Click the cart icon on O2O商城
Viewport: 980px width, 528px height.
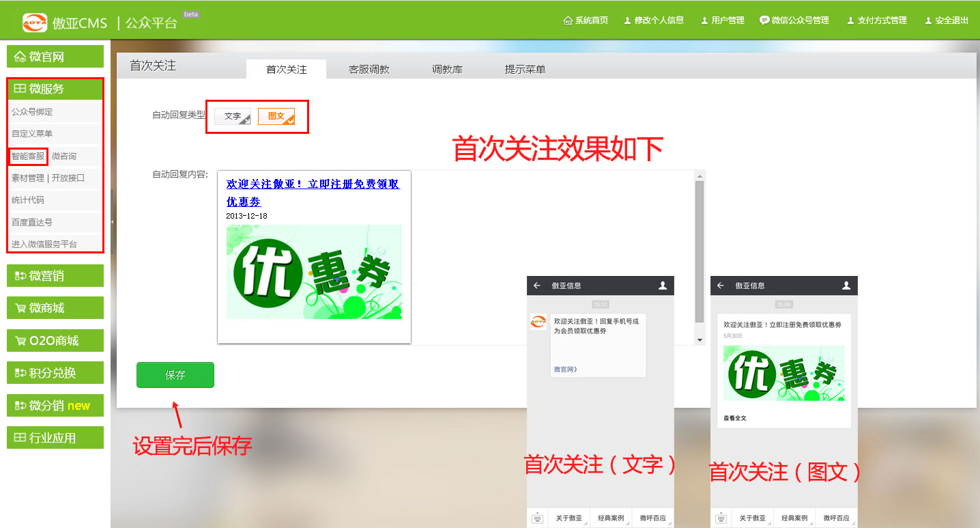[x=20, y=341]
